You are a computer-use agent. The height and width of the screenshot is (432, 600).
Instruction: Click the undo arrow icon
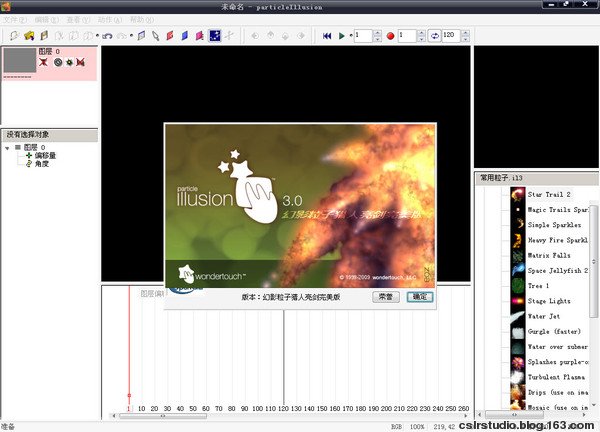click(x=107, y=36)
